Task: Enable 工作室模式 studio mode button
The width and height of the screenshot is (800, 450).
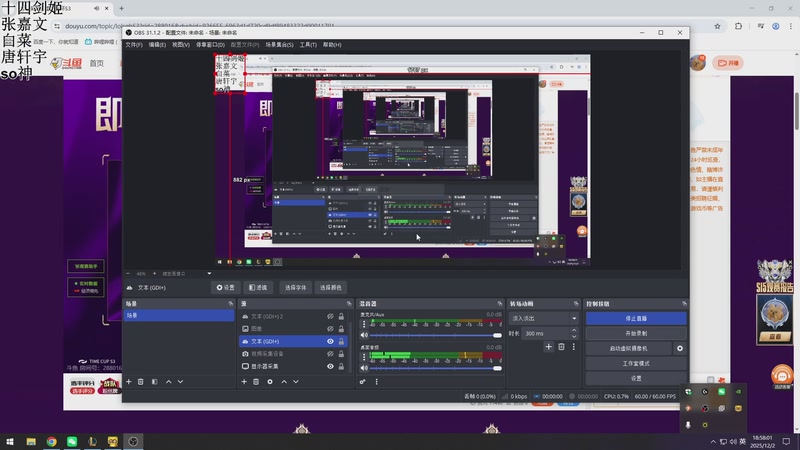Action: point(636,363)
